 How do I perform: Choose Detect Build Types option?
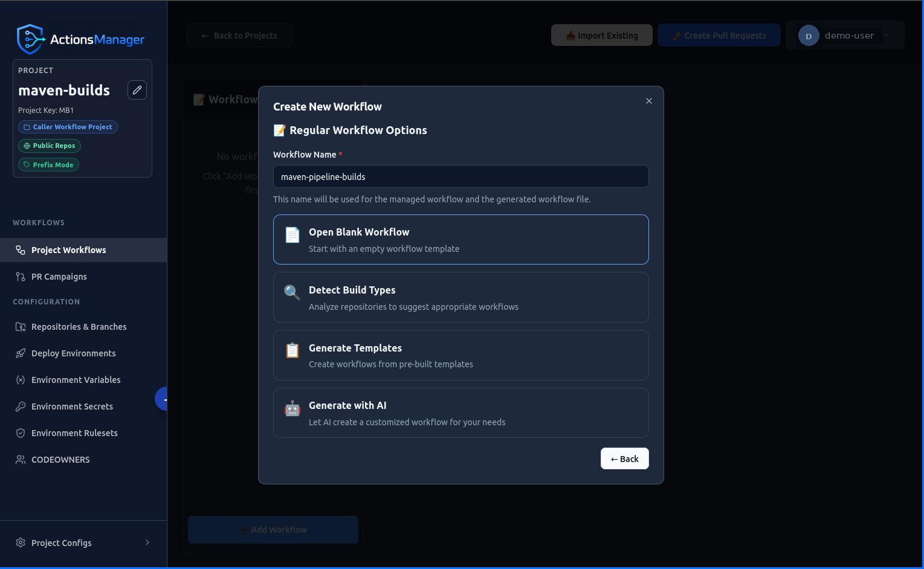tap(461, 297)
